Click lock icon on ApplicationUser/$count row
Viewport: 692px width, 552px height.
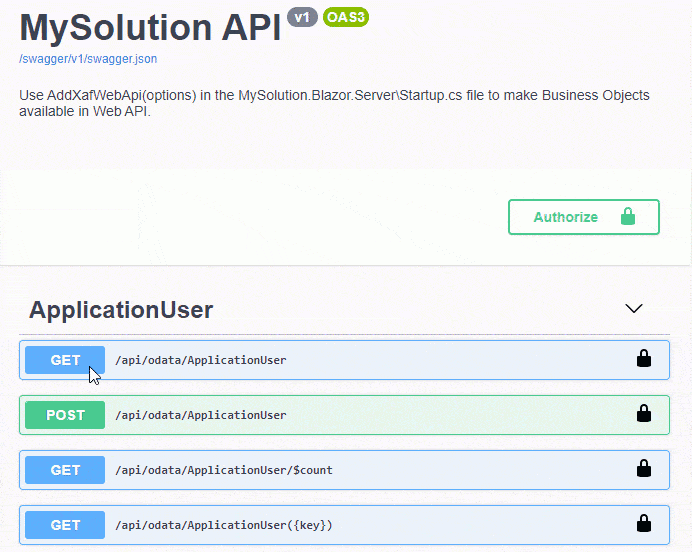[x=643, y=469]
